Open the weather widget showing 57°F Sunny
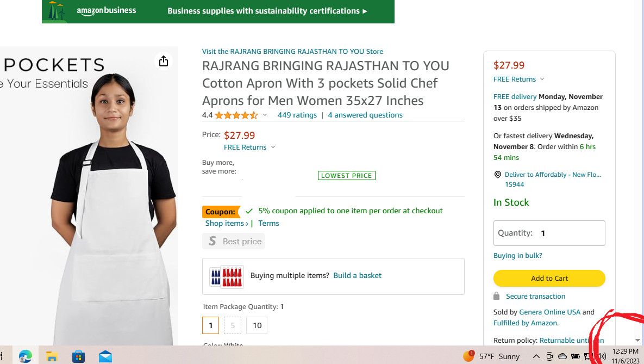Screen dimensions: 644x364 (x=491, y=356)
